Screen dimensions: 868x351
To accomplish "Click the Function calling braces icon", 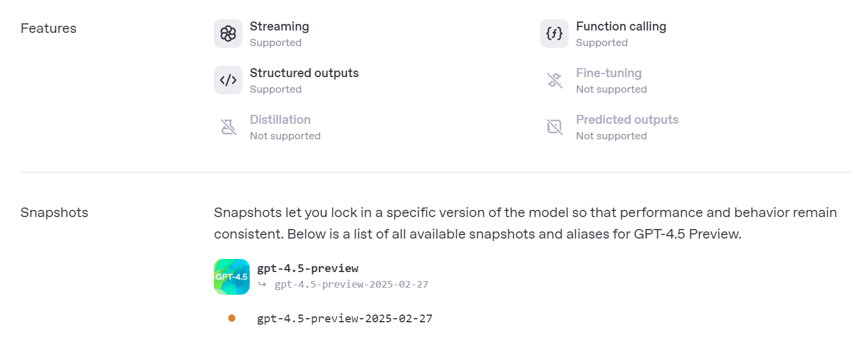I will [554, 33].
